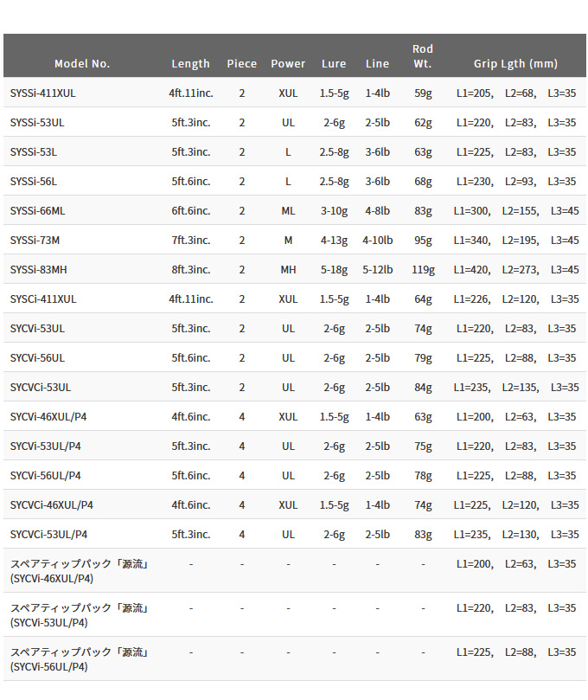Screen dimensions: 588x700
Task: Select the 4-10lb line value
Action: (377, 241)
